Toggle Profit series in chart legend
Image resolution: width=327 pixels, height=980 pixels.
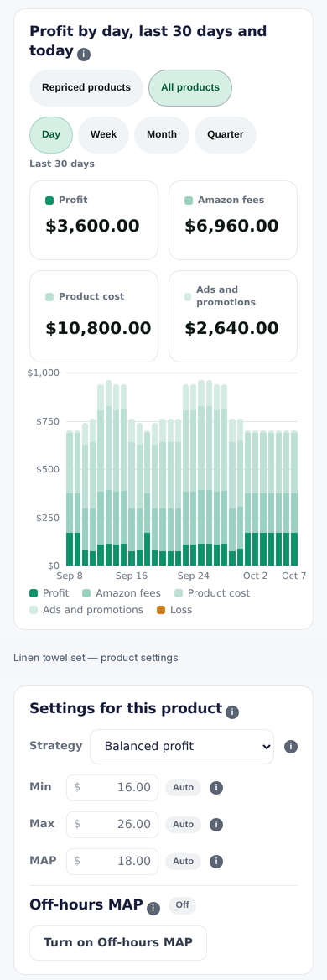coord(49,593)
